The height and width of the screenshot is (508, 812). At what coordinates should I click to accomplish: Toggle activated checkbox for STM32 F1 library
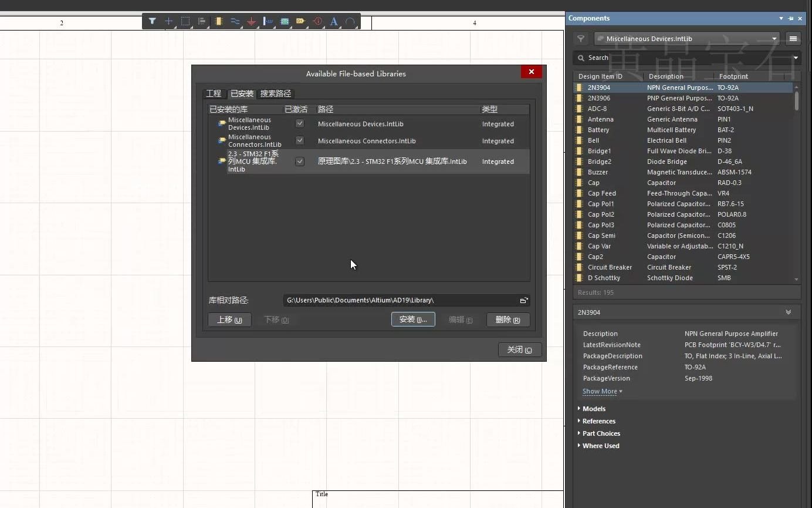(300, 162)
